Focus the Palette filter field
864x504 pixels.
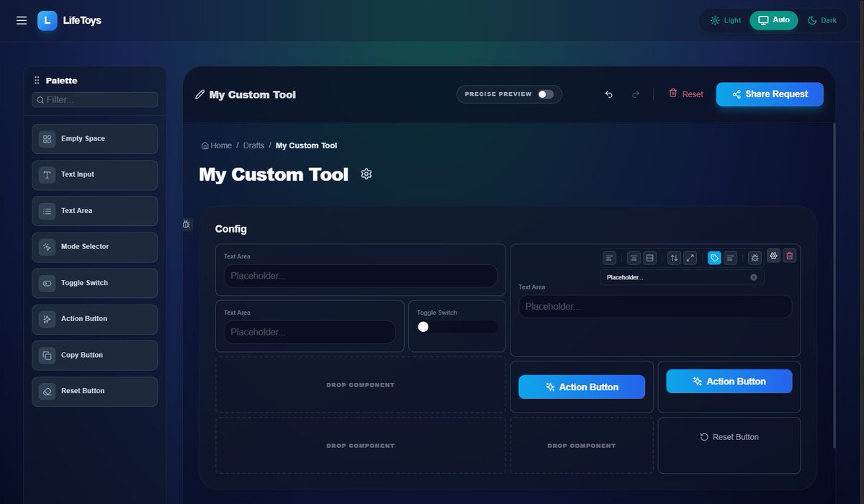[x=95, y=100]
